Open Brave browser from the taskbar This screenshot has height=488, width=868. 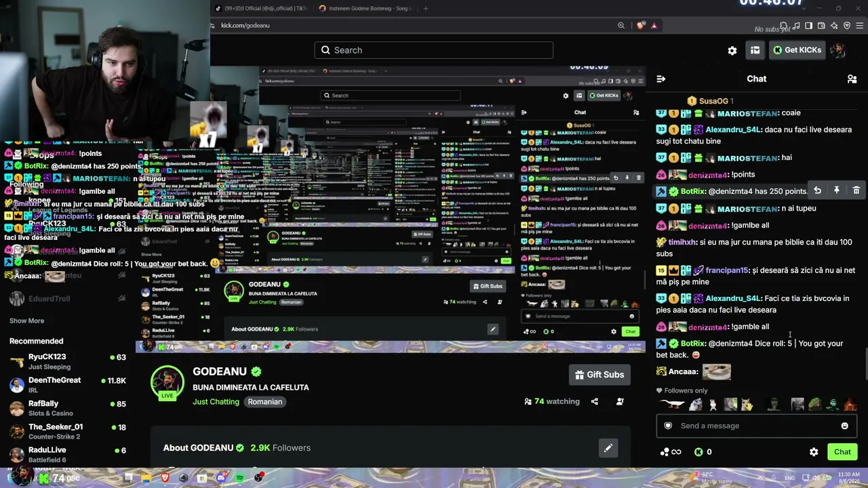165,479
